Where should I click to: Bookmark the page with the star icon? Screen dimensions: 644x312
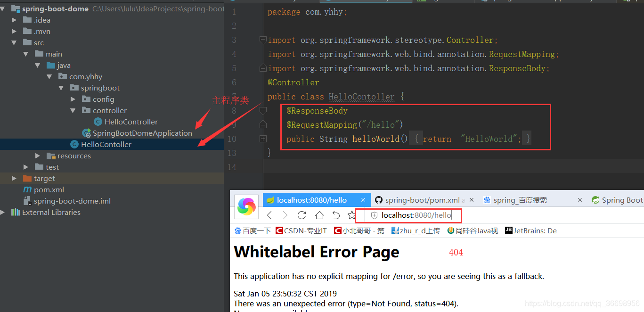(x=351, y=215)
